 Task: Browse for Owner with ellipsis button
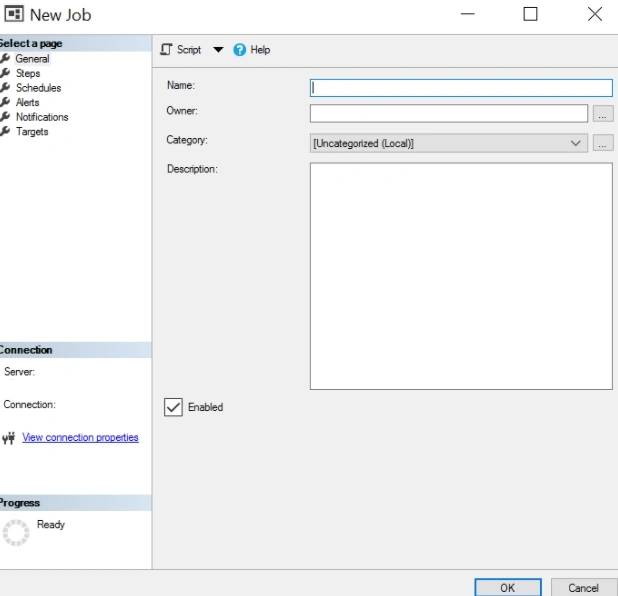(x=603, y=114)
